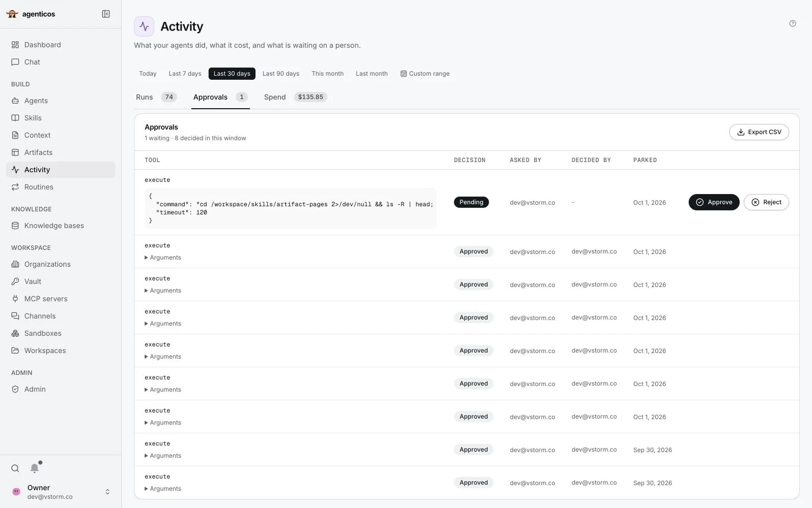812x508 pixels.
Task: Open Activity in the sidebar menu
Action: tap(61, 170)
